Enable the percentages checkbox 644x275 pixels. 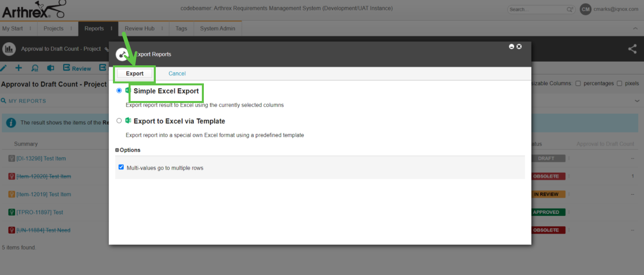click(578, 83)
